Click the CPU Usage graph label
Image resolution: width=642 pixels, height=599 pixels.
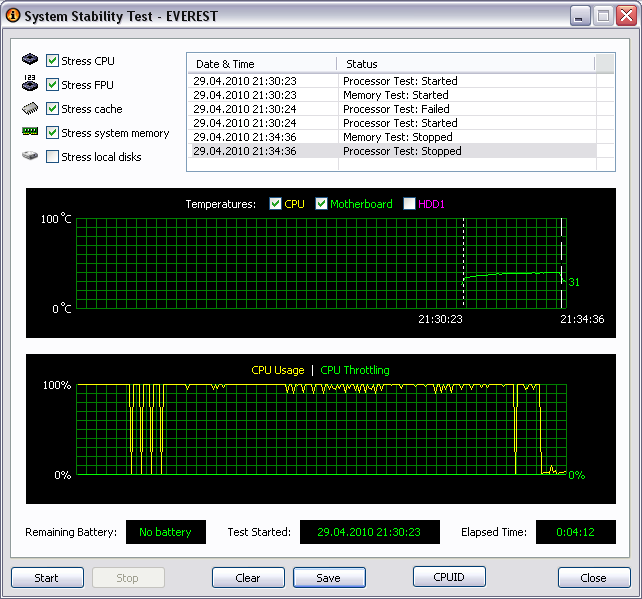(x=278, y=370)
